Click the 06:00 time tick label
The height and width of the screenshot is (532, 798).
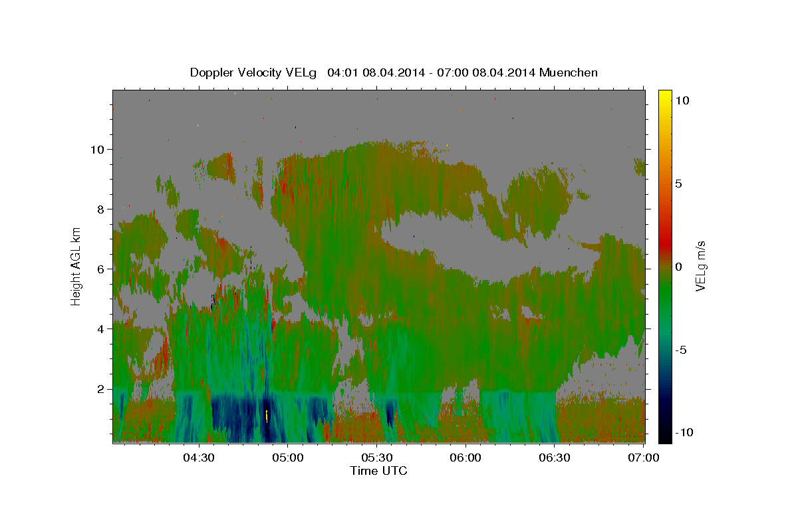click(465, 458)
